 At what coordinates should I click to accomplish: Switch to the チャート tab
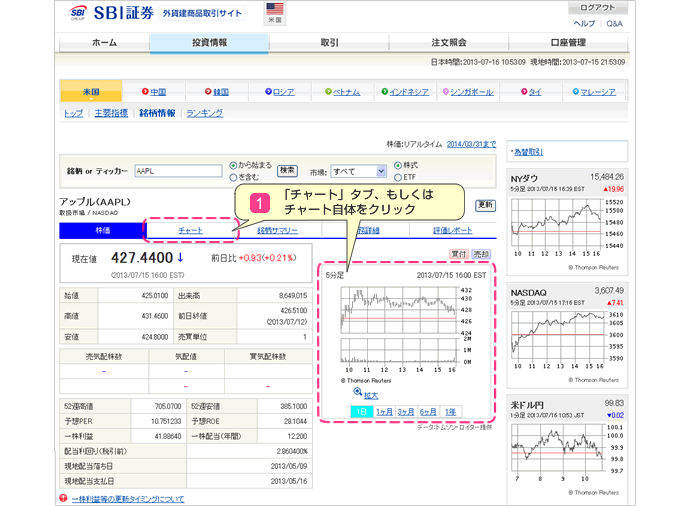pos(190,230)
